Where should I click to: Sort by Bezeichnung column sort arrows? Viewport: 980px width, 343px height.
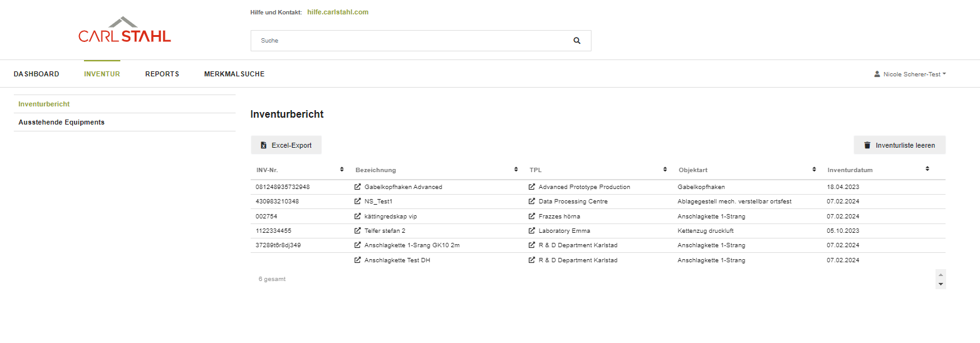coord(516,169)
